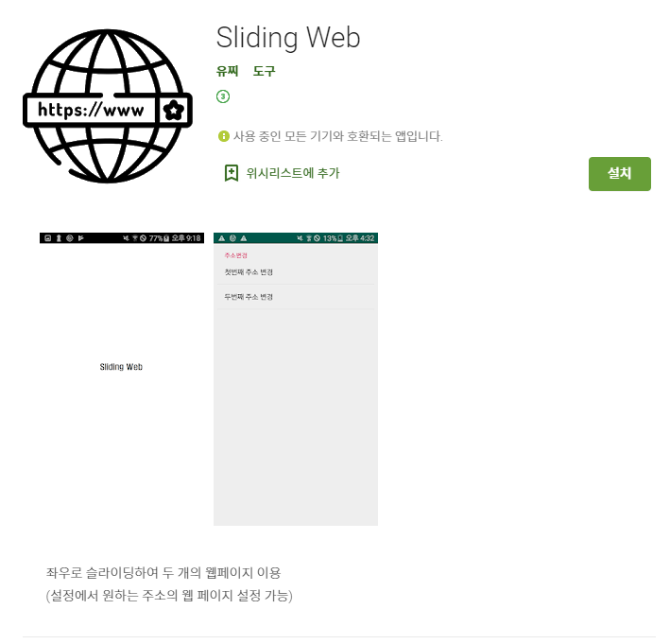Open the first screenshot showing Sliding Web splash
This screenshot has width=670, height=644.
point(122,379)
